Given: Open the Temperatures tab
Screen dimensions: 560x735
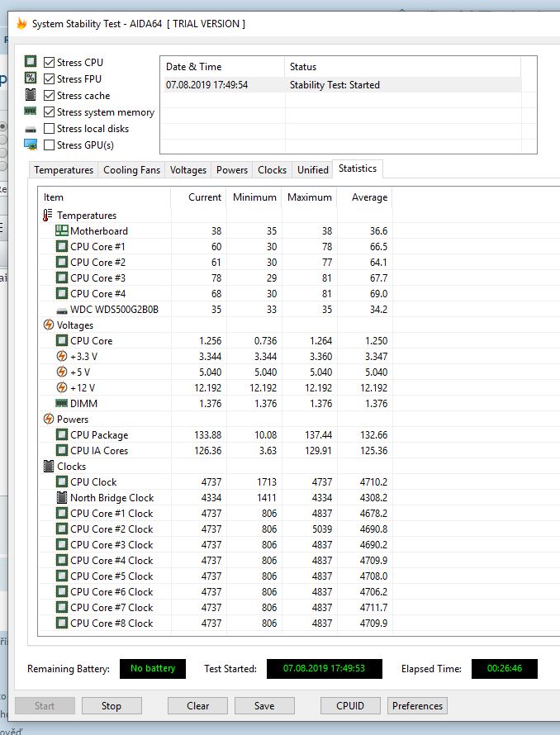Looking at the screenshot, I should pos(64,170).
